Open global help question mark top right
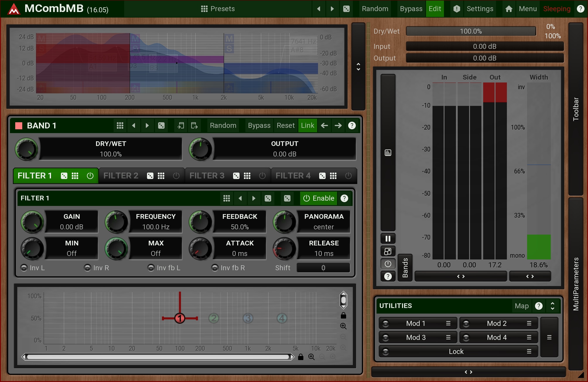This screenshot has height=382, width=588. pyautogui.click(x=580, y=9)
